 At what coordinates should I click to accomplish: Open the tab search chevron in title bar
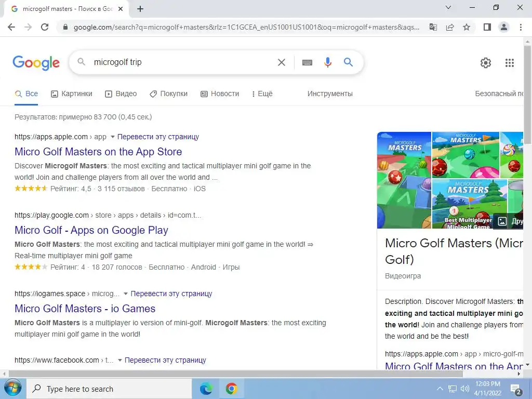pos(448,7)
